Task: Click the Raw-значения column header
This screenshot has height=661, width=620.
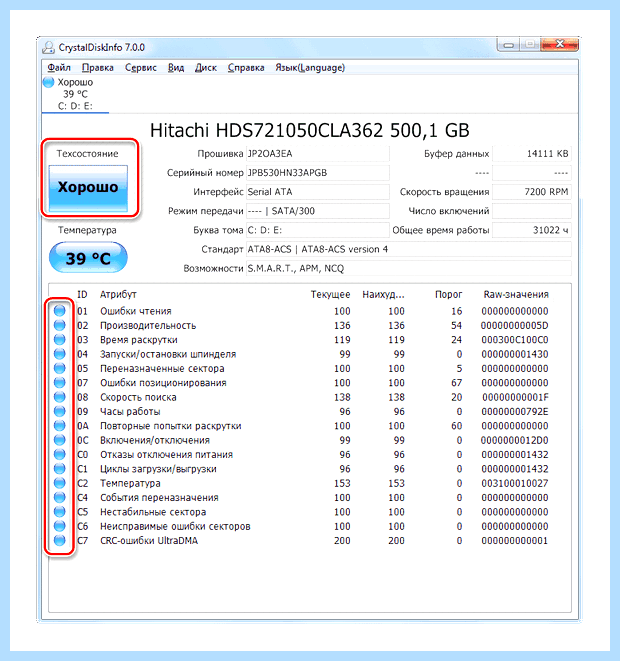Action: tap(516, 294)
